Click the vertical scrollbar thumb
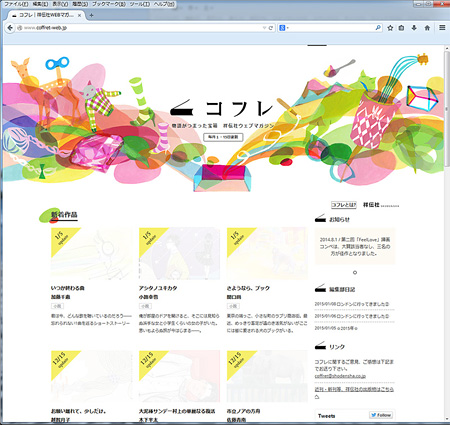 click(447, 108)
